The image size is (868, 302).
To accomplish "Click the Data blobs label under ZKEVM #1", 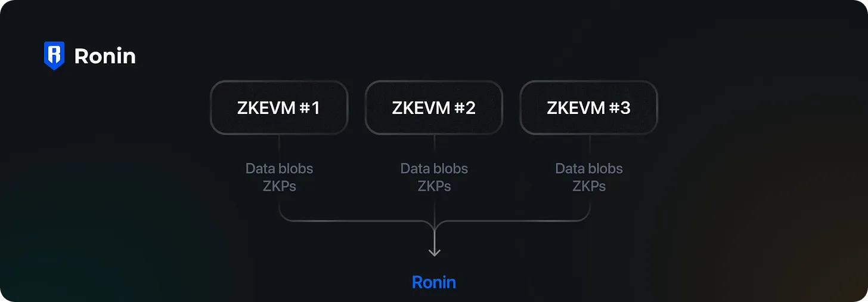I will click(279, 168).
